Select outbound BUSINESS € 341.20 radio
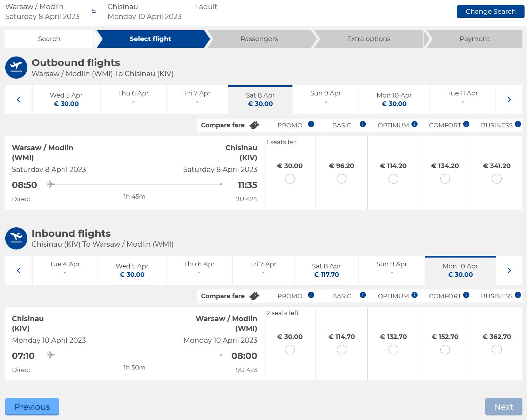 click(497, 179)
